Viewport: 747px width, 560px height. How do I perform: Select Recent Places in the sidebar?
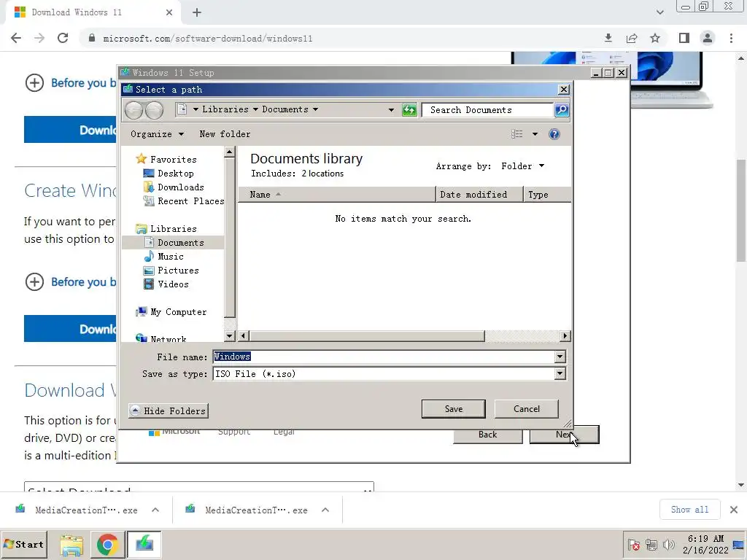coord(190,201)
